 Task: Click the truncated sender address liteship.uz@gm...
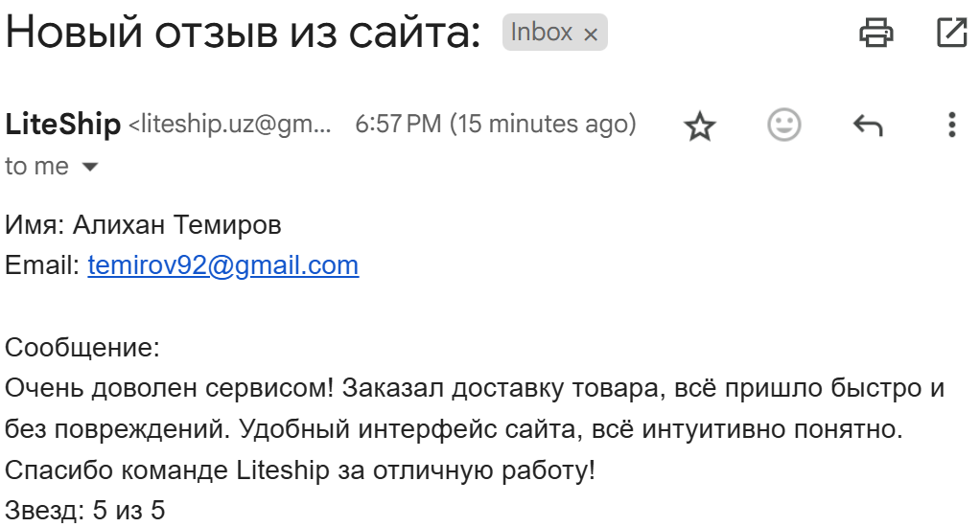point(230,125)
